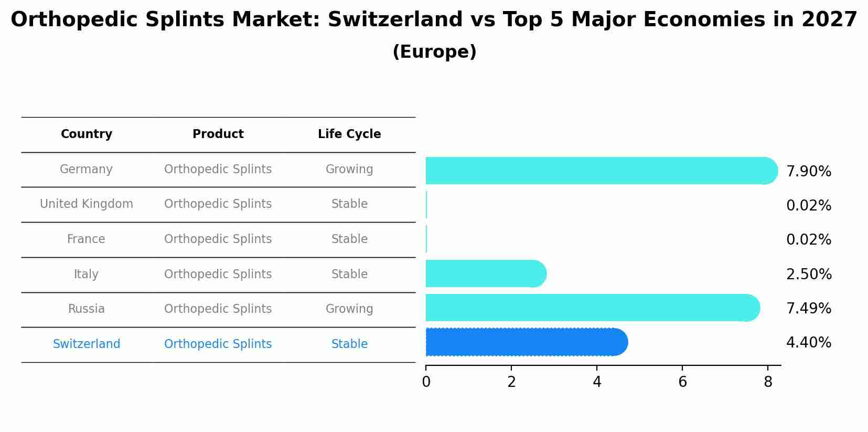Select the Product column header
The image size is (868, 432).
click(x=218, y=134)
